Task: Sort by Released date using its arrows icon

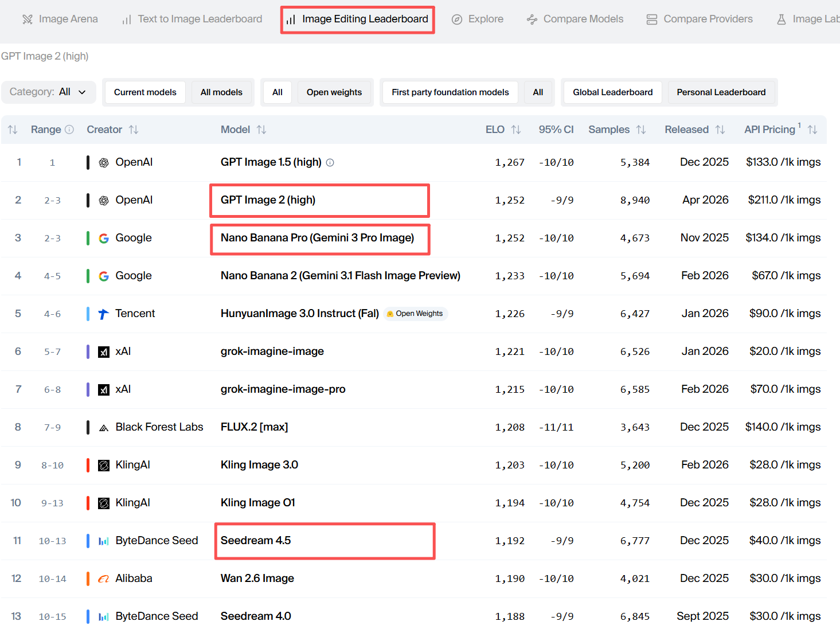Action: (720, 130)
